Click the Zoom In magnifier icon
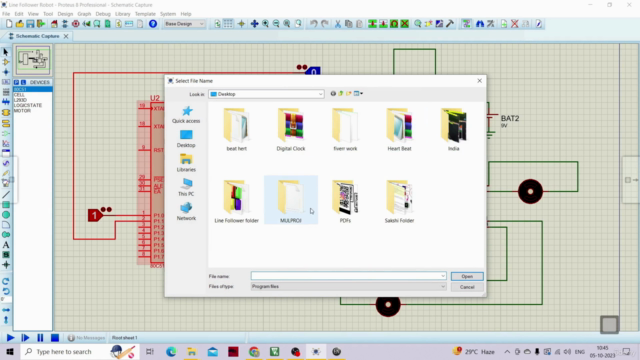The height and width of the screenshot is (360, 640). [x=265, y=24]
